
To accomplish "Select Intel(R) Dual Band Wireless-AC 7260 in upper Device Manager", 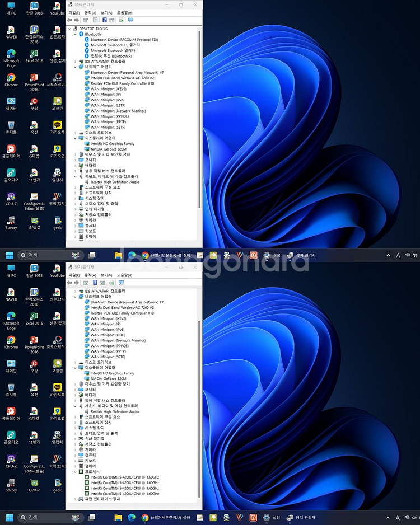I will point(122,78).
